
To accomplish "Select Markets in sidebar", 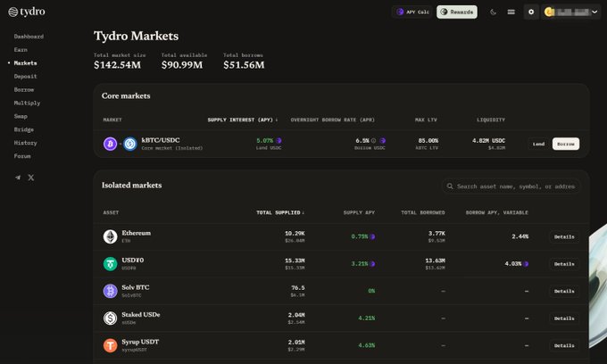I will click(x=26, y=63).
